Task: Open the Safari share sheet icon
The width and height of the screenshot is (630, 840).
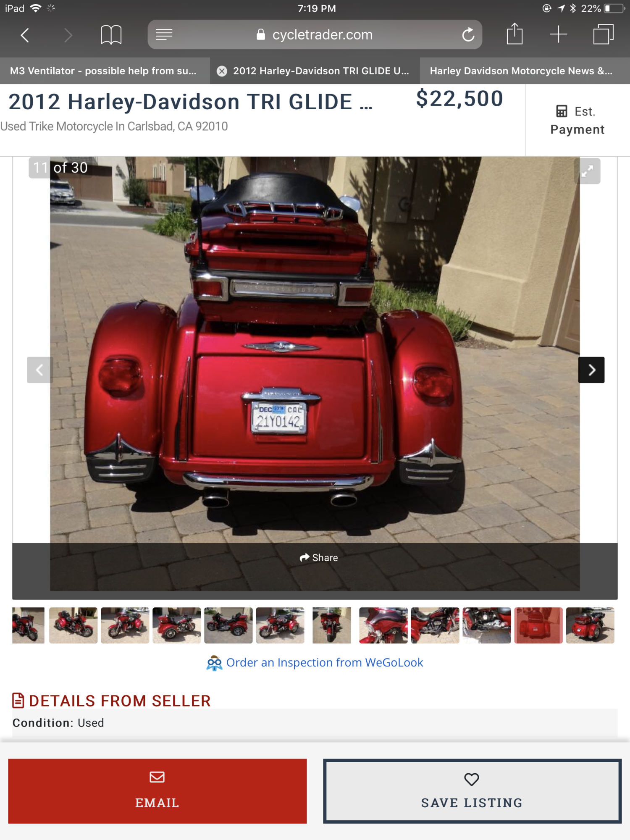Action: (x=514, y=34)
